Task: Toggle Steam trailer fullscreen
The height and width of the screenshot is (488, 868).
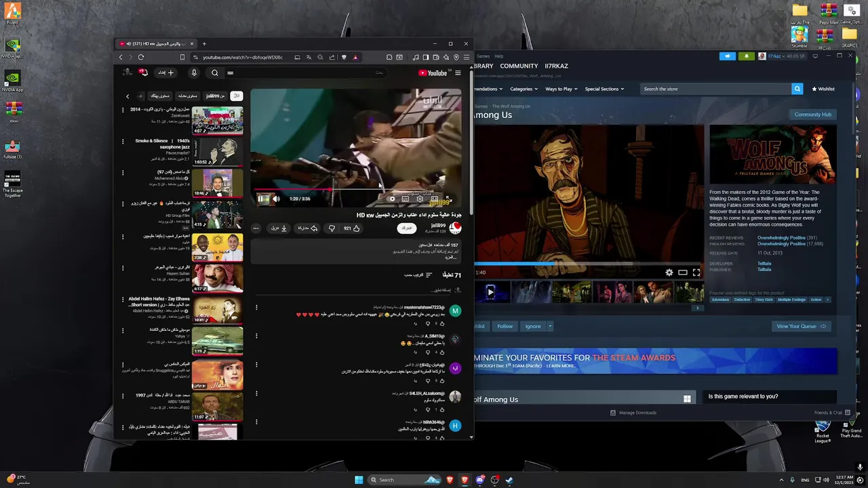Action: click(696, 272)
